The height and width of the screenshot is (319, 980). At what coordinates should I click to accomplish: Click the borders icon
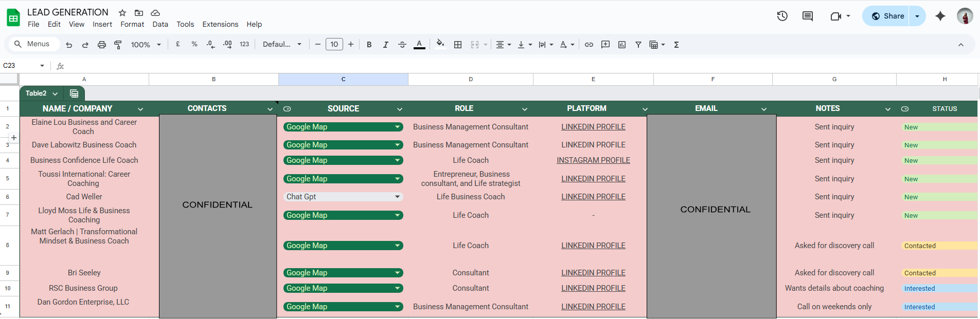[458, 45]
